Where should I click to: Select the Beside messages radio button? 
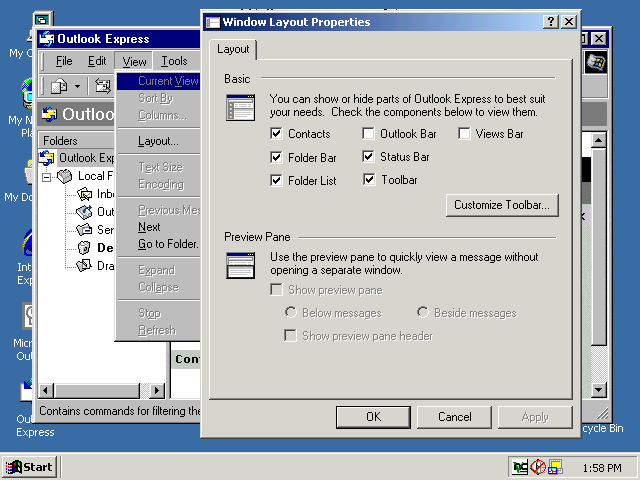(x=423, y=313)
